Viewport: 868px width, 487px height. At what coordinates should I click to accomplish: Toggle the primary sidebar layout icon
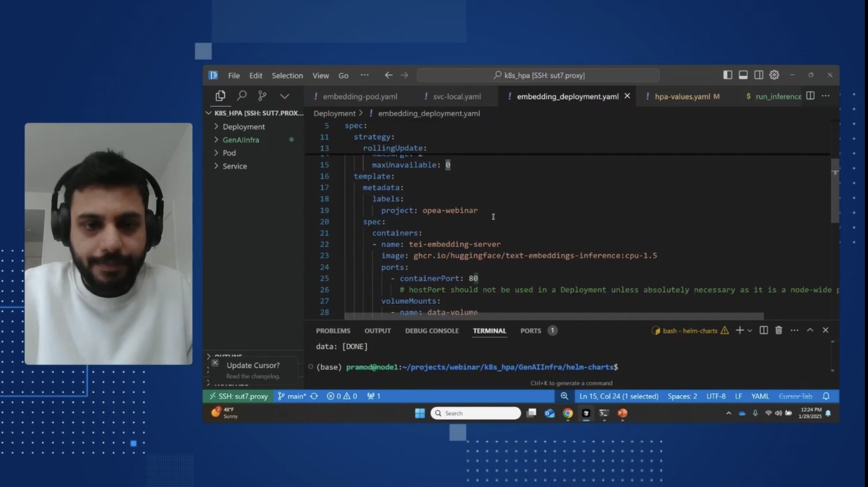pyautogui.click(x=727, y=75)
